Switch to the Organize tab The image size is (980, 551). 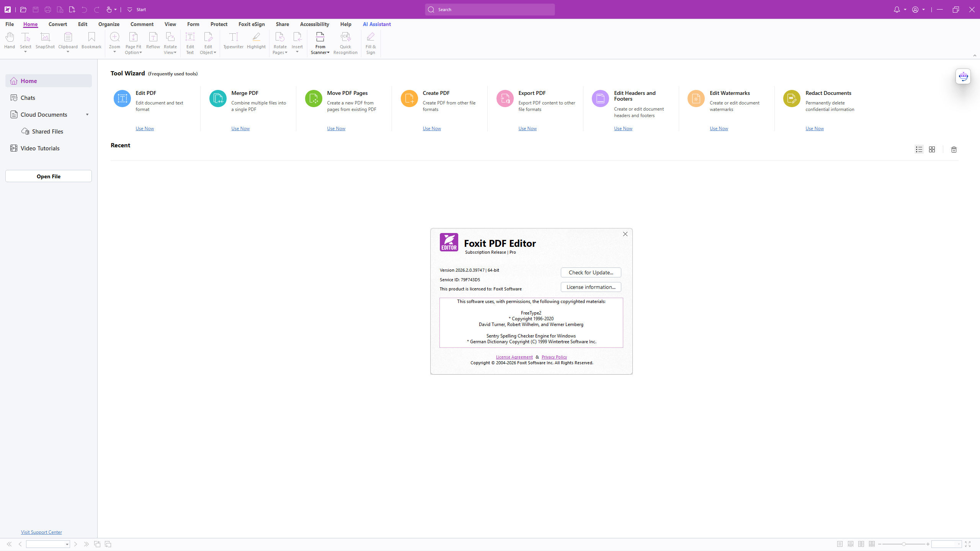click(x=109, y=24)
